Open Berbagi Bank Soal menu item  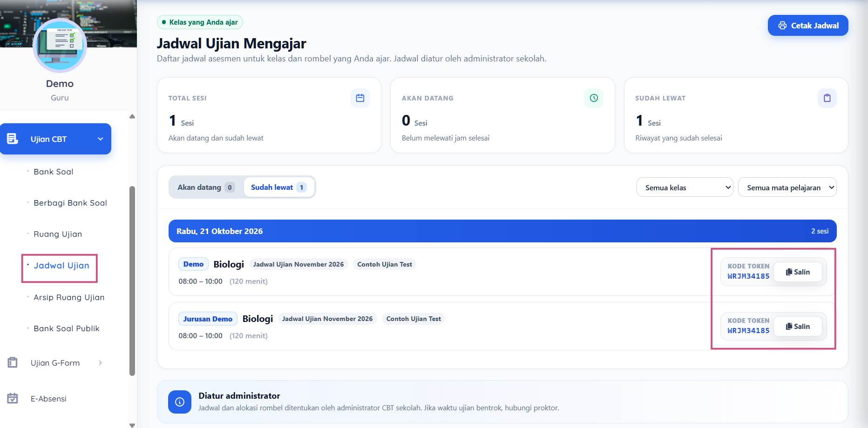[x=70, y=203]
